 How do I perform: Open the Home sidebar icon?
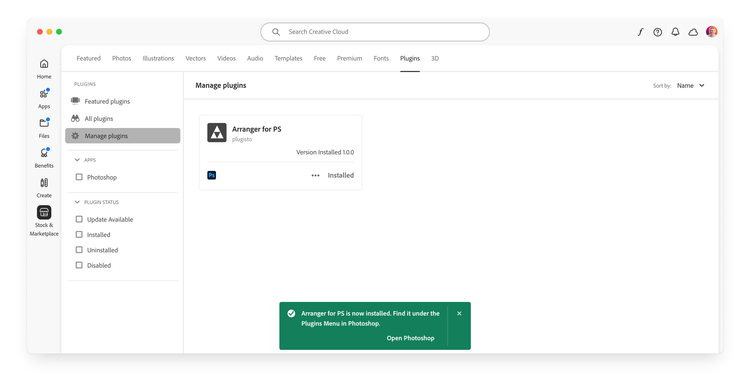click(x=44, y=64)
